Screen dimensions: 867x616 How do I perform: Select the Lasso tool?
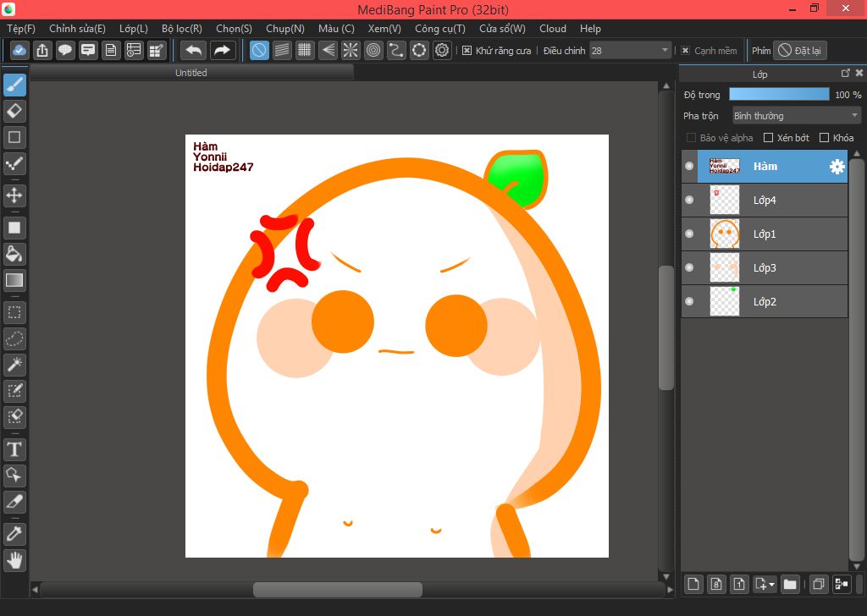tap(14, 338)
